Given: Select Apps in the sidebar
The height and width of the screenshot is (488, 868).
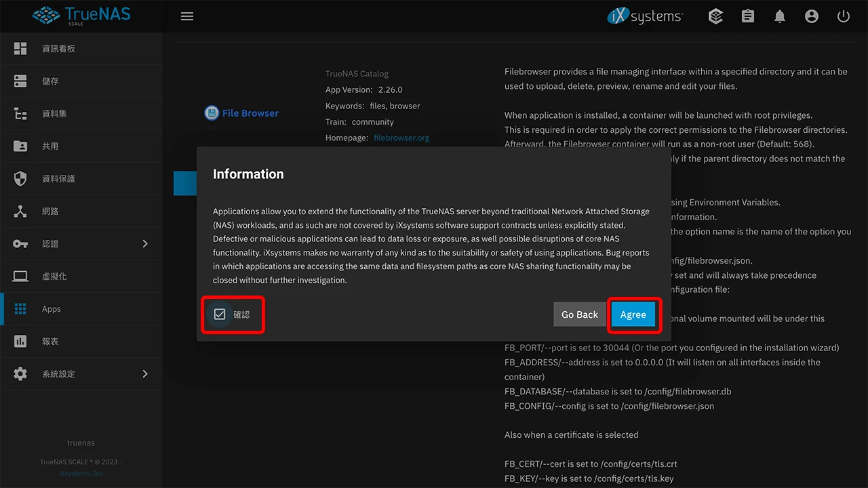Looking at the screenshot, I should [x=51, y=308].
